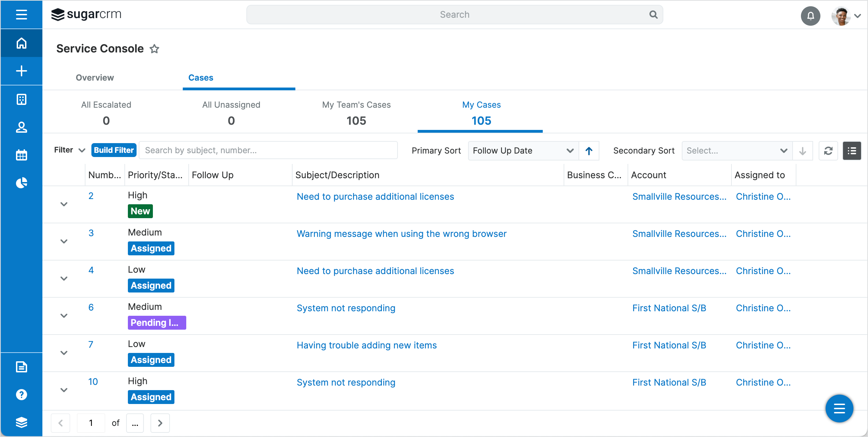Open the Reports pie chart icon
This screenshot has width=868, height=437.
click(21, 183)
